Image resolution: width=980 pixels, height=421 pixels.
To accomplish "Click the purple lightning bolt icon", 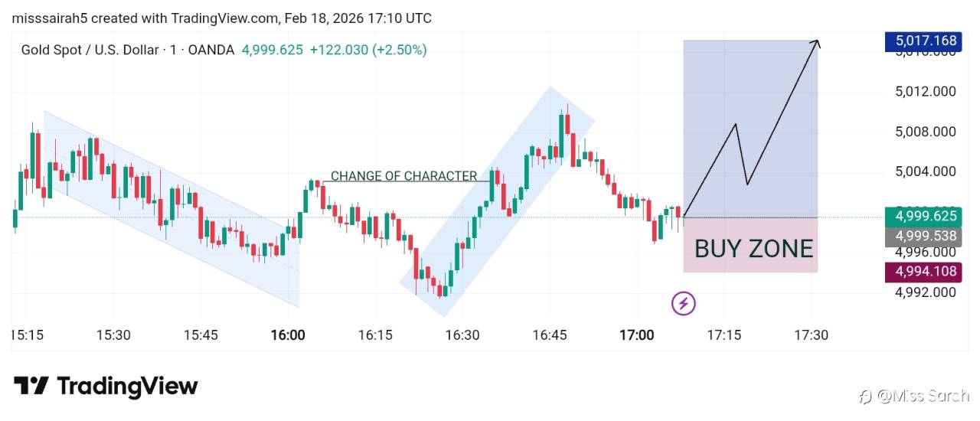I will [x=684, y=304].
